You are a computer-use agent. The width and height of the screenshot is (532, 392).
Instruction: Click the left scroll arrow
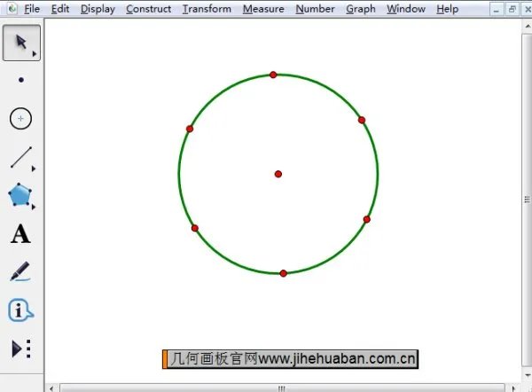[51, 388]
